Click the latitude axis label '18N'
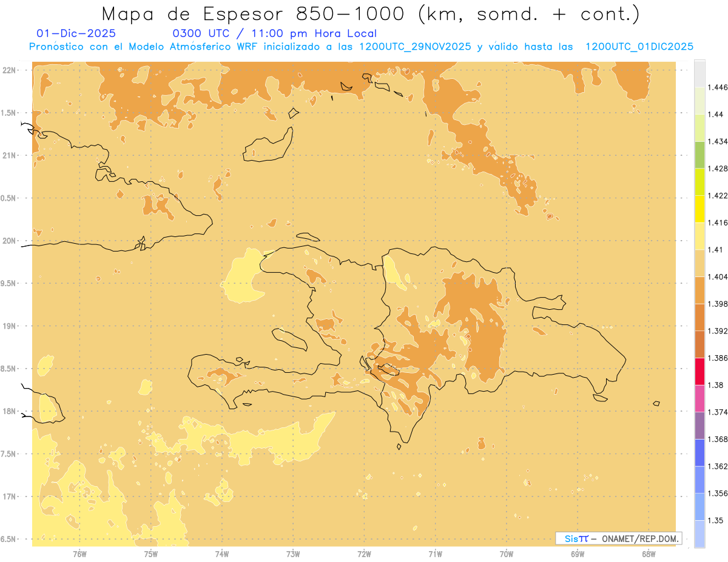 [x=10, y=412]
